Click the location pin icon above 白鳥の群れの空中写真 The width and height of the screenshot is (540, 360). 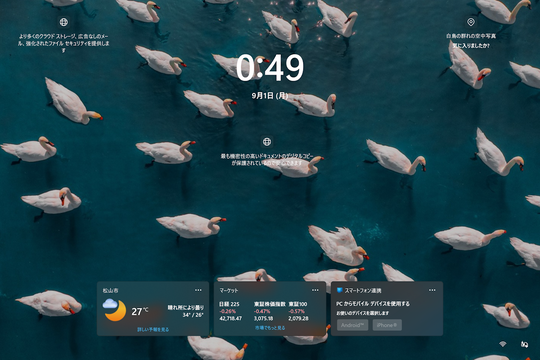tap(470, 22)
